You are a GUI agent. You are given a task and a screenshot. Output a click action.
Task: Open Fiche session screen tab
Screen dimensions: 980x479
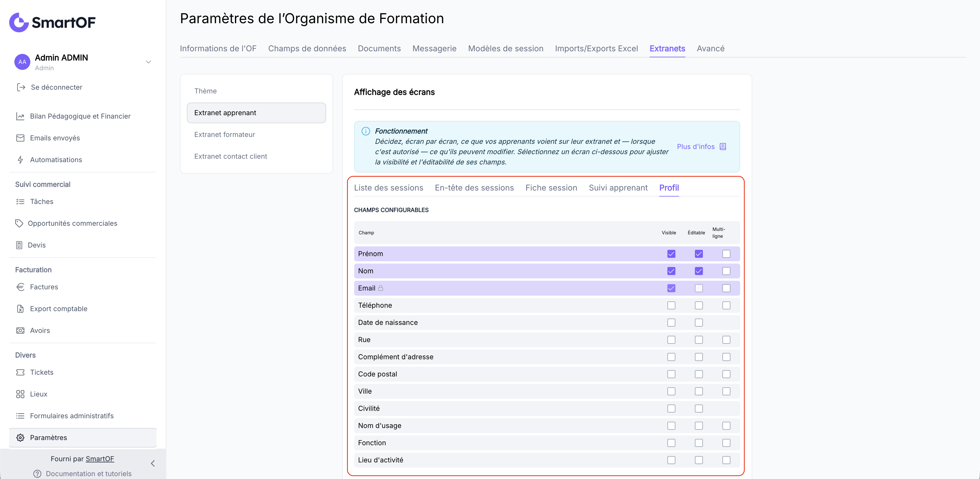[551, 188]
